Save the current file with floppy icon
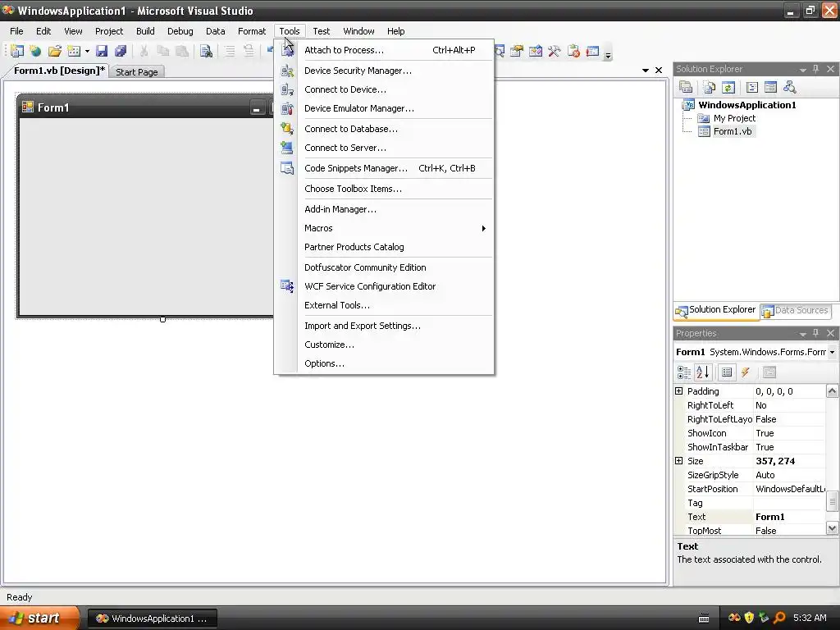The image size is (840, 630). click(101, 51)
